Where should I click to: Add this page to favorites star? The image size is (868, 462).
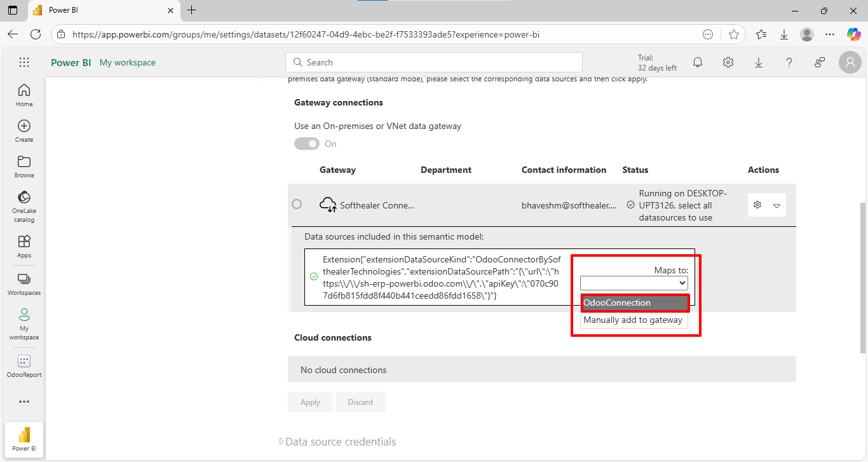coord(734,34)
